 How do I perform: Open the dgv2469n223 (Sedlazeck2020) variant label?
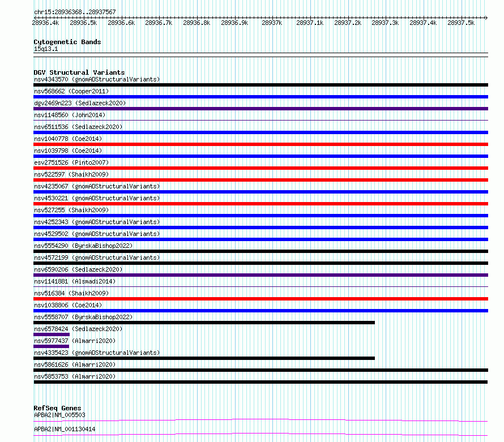click(80, 103)
